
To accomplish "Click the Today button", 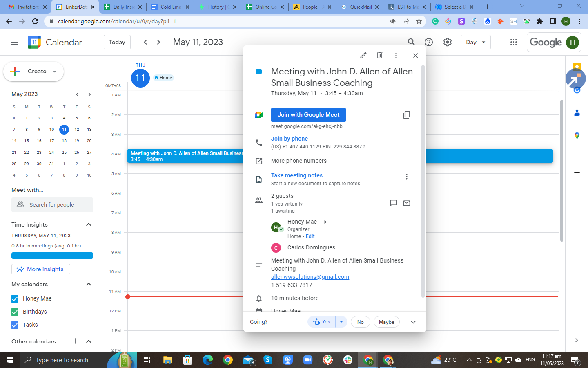I will (117, 42).
